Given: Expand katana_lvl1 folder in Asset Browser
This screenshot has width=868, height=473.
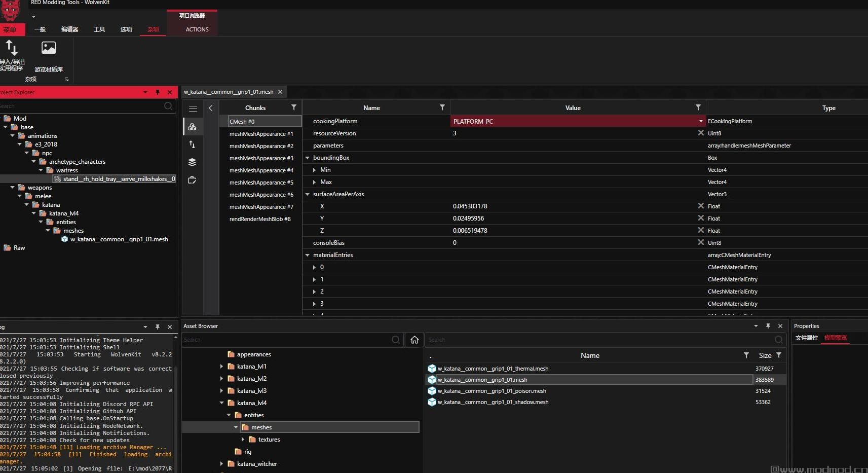Looking at the screenshot, I should point(221,366).
